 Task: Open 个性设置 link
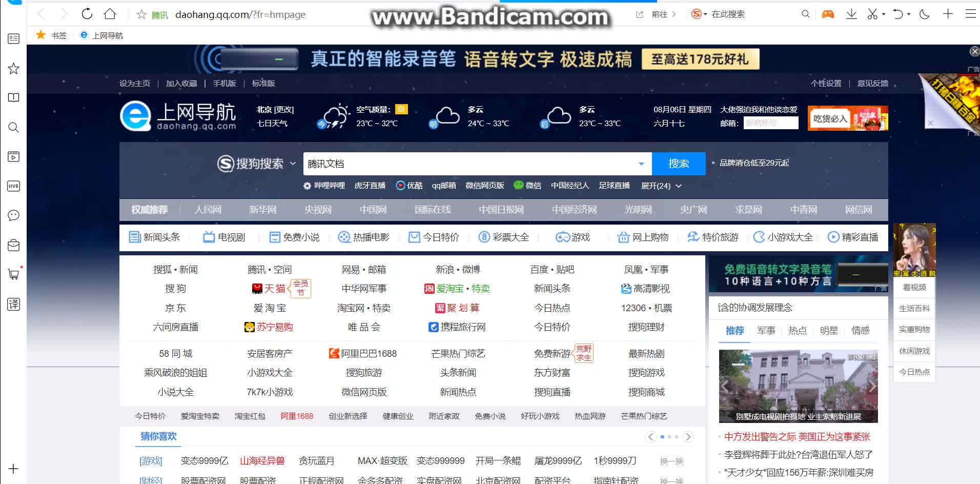point(826,83)
